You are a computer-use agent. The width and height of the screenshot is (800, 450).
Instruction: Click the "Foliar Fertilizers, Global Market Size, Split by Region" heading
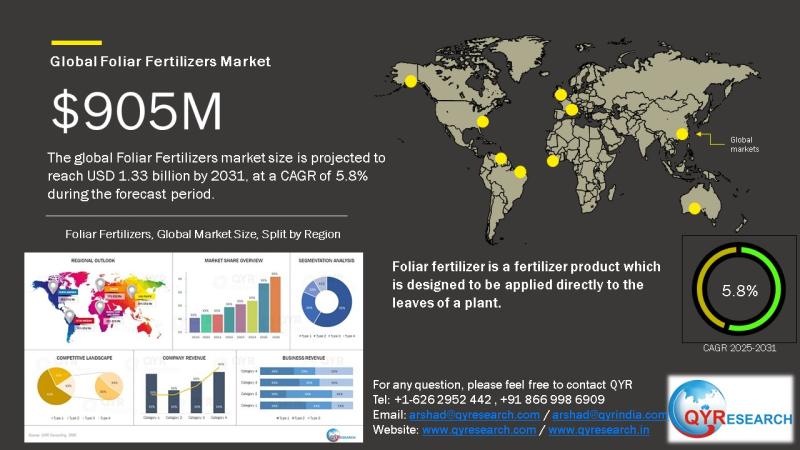pyautogui.click(x=203, y=234)
